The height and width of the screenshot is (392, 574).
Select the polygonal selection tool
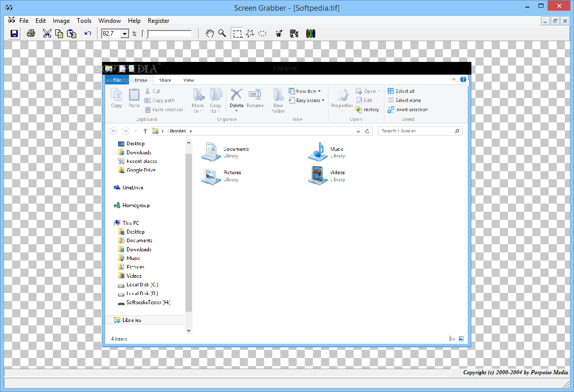coord(250,34)
